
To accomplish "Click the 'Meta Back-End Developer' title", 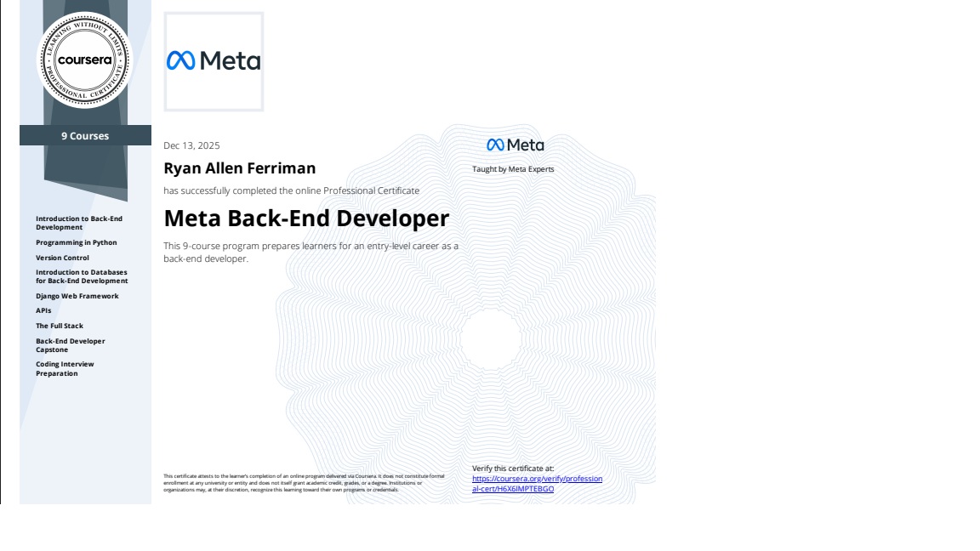I will click(306, 218).
